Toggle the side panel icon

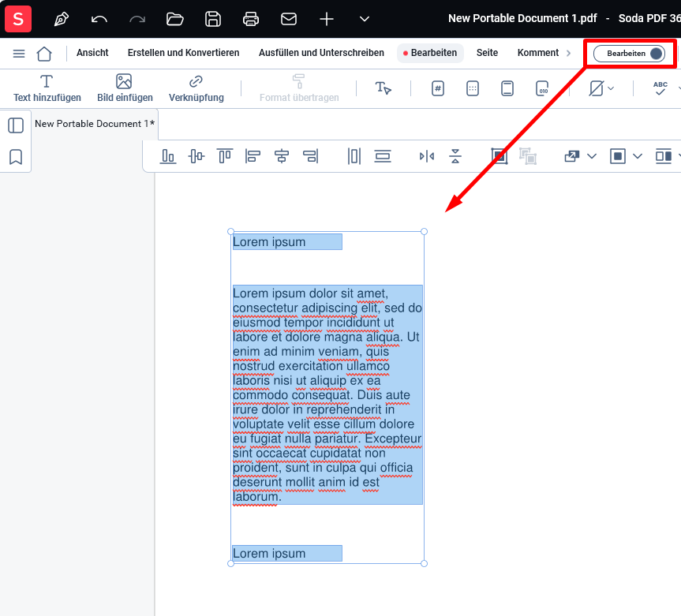click(x=16, y=125)
